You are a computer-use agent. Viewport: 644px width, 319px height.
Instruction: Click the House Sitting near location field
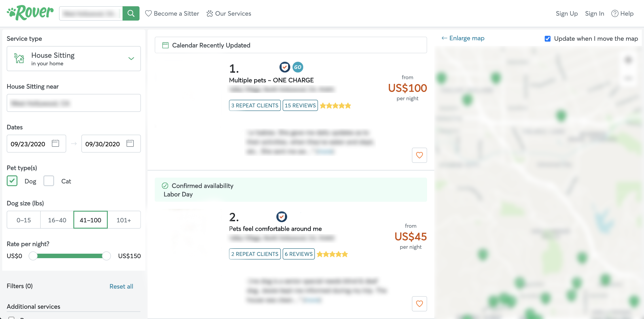coord(74,103)
